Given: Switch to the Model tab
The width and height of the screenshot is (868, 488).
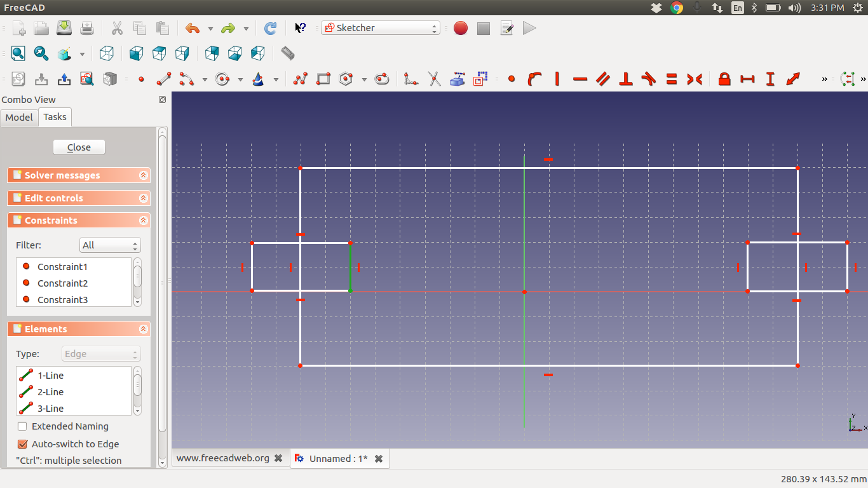Looking at the screenshot, I should (19, 117).
